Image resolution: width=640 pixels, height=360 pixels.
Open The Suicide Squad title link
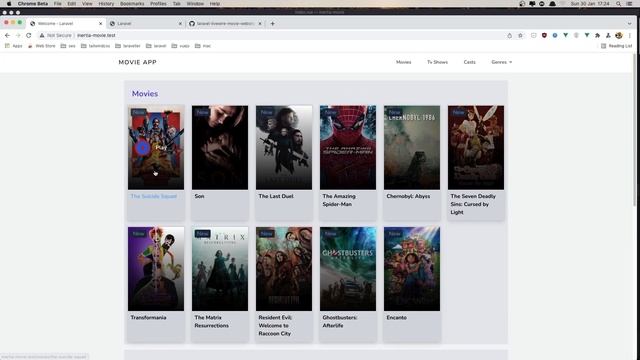click(x=154, y=196)
